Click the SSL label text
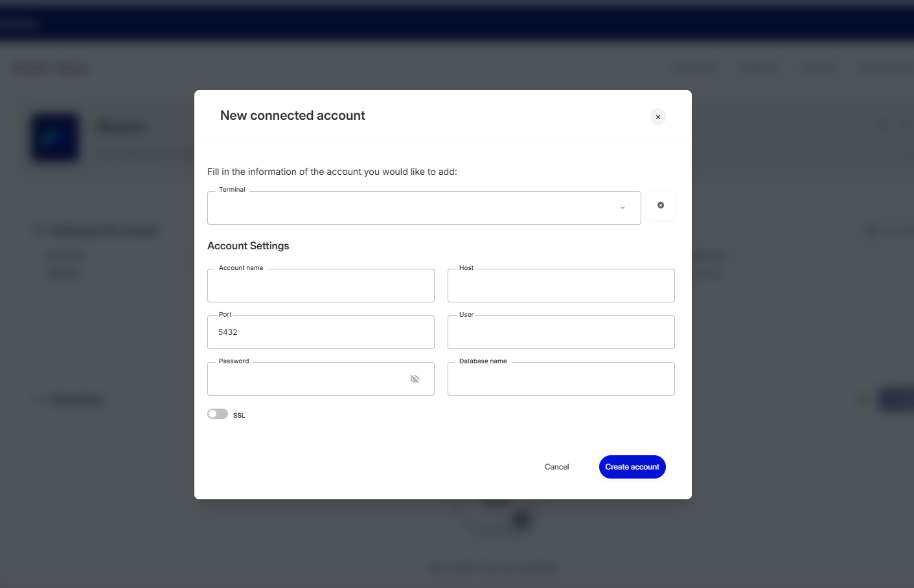The image size is (914, 588). tap(239, 416)
